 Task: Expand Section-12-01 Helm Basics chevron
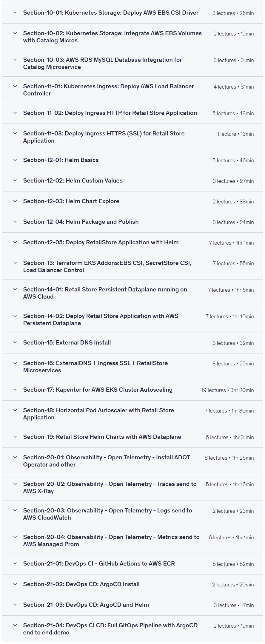click(15, 160)
